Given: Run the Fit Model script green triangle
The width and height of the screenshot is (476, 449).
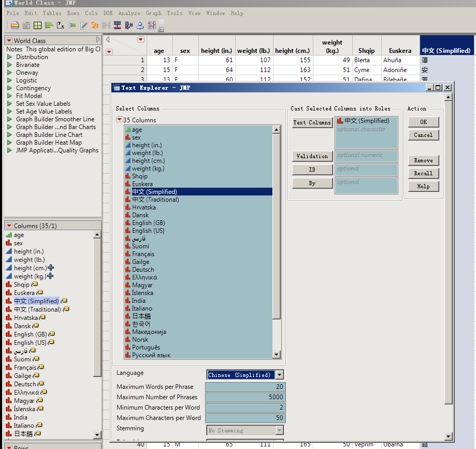Looking at the screenshot, I should click(9, 96).
